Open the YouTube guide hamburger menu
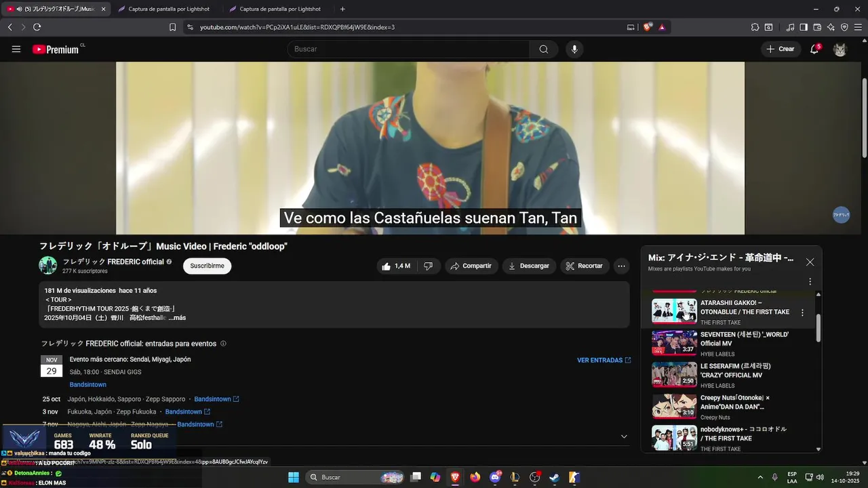Image resolution: width=868 pixels, height=488 pixels. point(16,49)
